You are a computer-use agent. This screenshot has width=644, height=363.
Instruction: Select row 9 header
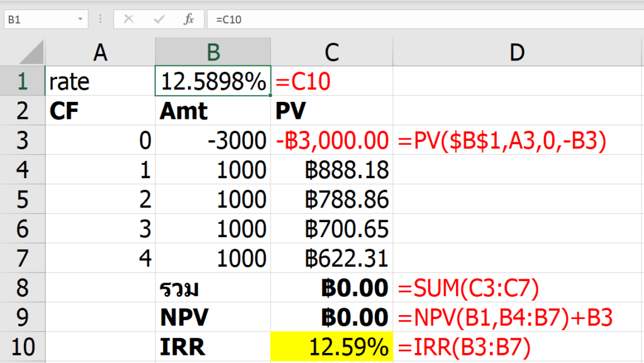point(22,318)
